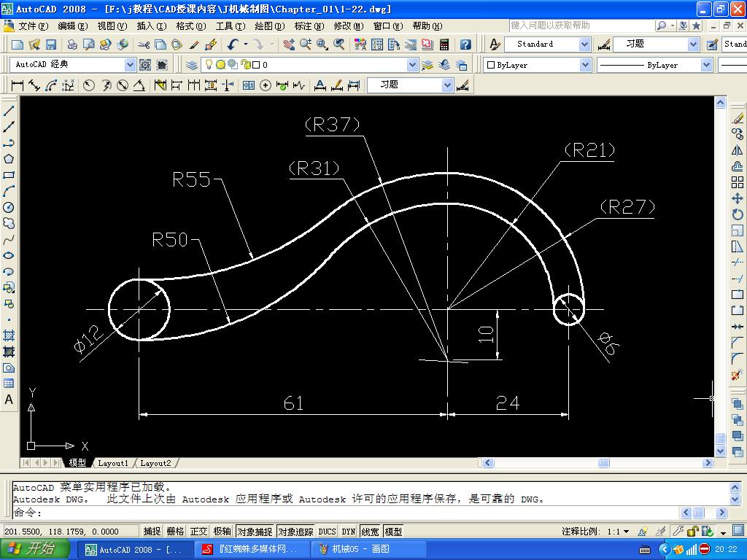Toggle 极轴 polar tracking in the status bar

coord(222,531)
